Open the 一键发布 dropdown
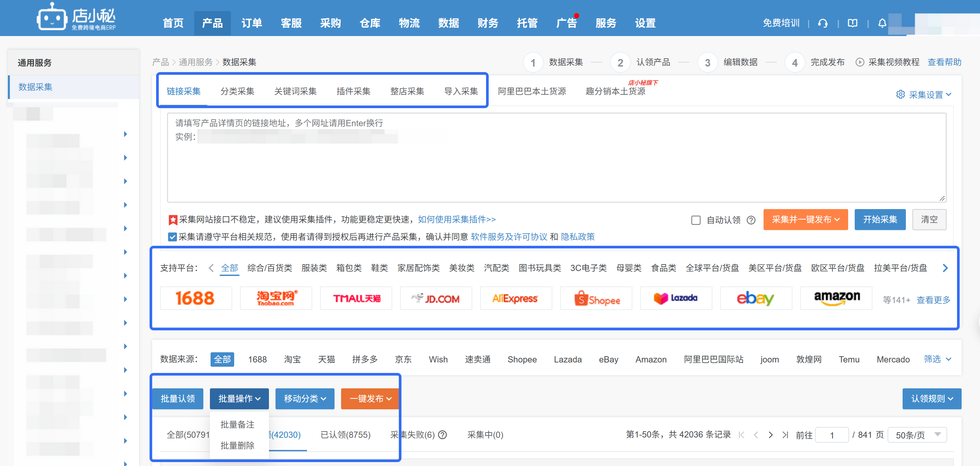The image size is (980, 466). click(x=370, y=398)
